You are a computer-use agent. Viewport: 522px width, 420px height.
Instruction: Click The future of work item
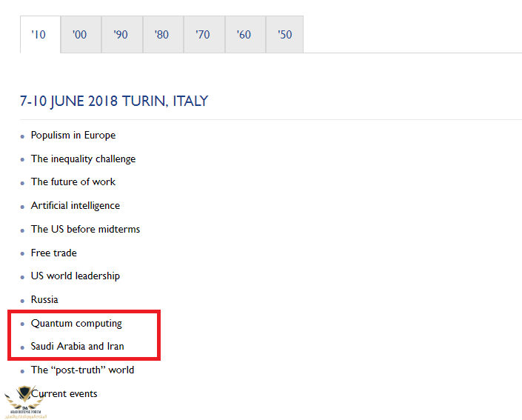73,182
